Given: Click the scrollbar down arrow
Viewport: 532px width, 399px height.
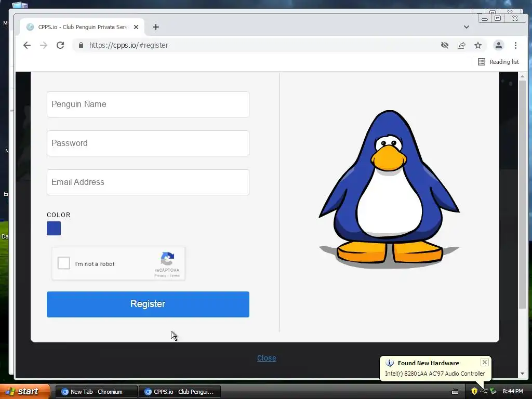Looking at the screenshot, I should point(522,374).
